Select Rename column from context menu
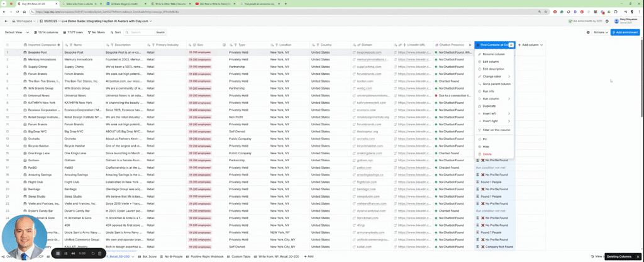Image resolution: width=644 pixels, height=262 pixels. coord(493,54)
